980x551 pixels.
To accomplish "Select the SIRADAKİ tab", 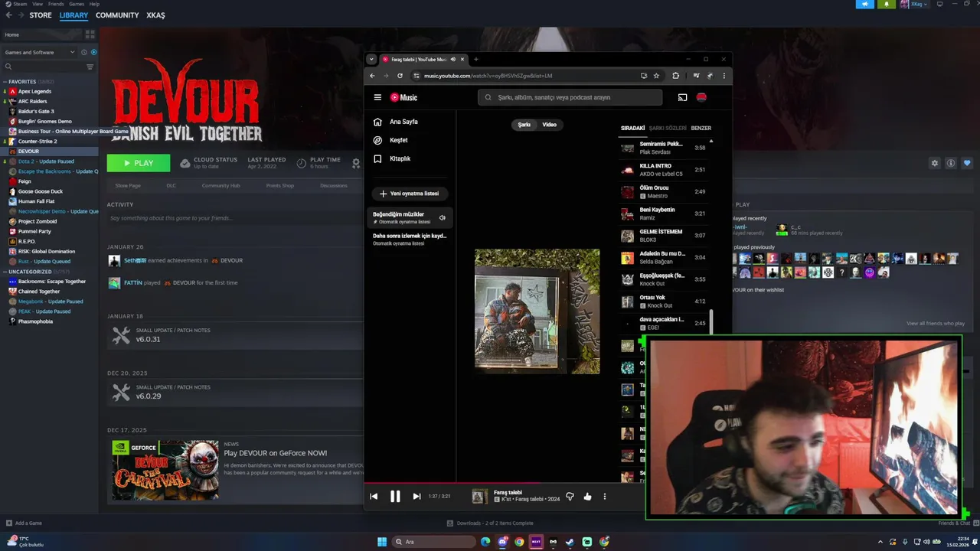I will pyautogui.click(x=632, y=128).
